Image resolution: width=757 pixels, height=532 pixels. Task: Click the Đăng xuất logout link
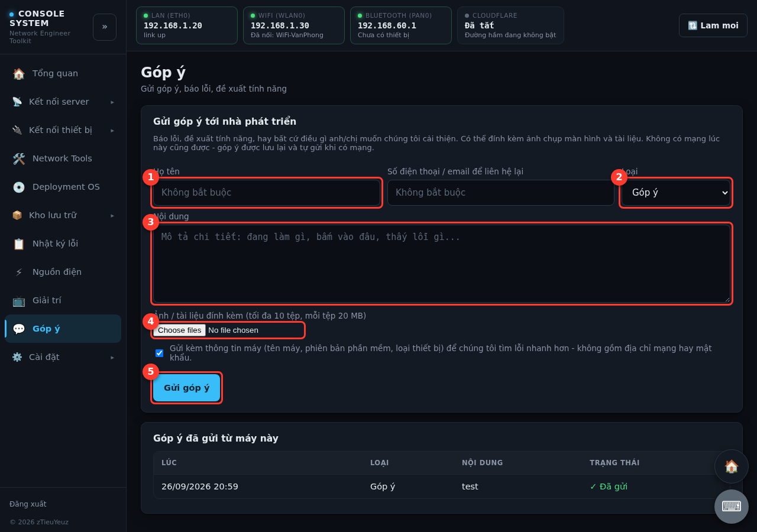click(28, 504)
